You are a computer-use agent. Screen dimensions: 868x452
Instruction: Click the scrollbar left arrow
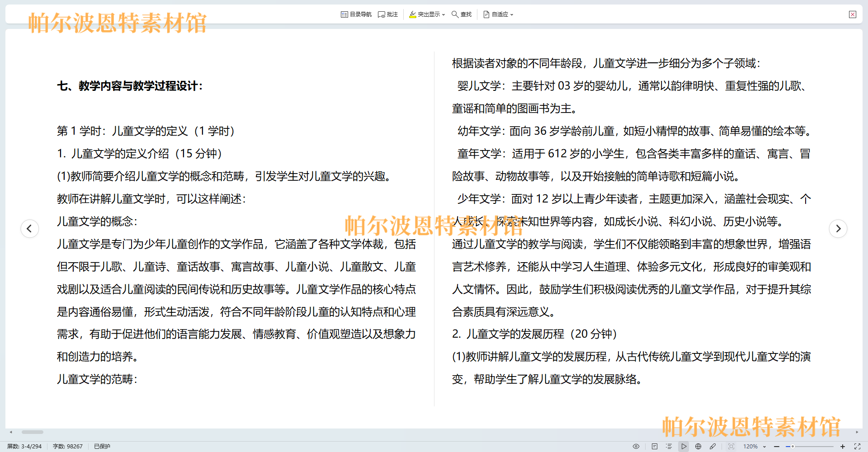(x=11, y=432)
